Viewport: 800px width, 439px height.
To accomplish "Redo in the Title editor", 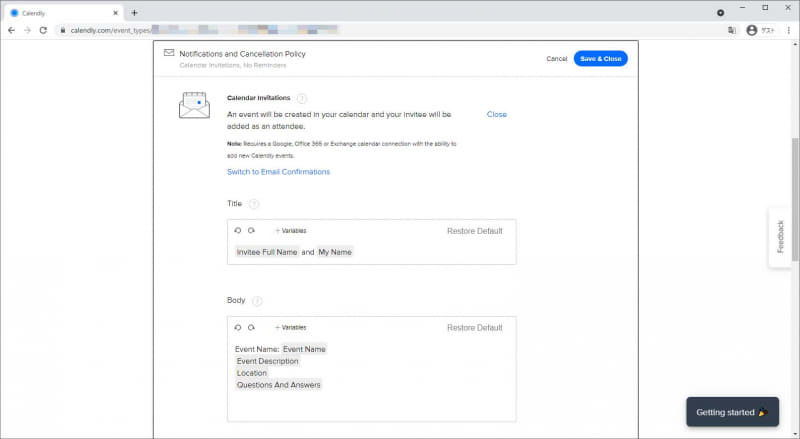I will 251,230.
